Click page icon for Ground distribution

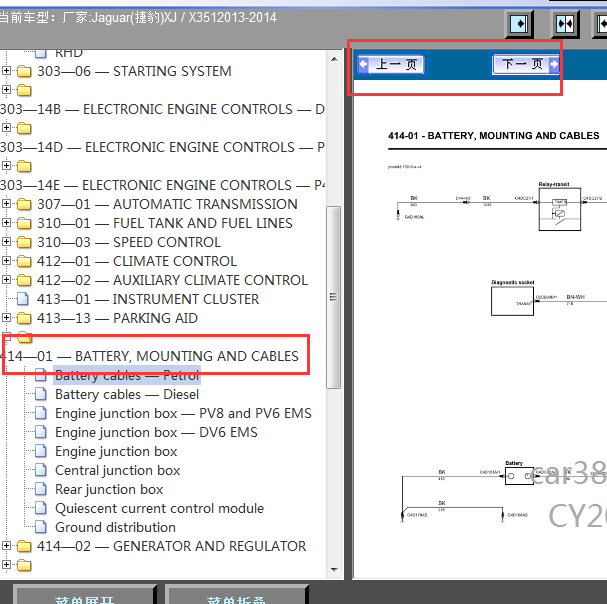pos(41,527)
